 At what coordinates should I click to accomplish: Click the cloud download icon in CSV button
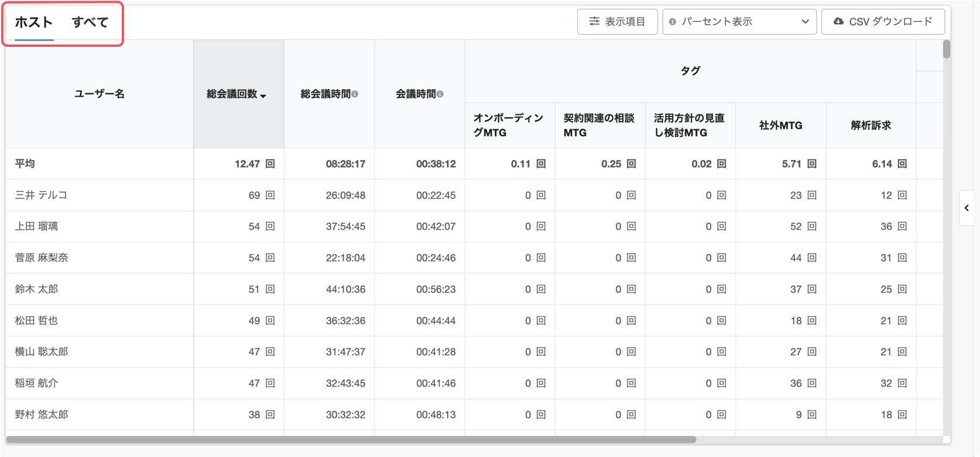tap(838, 21)
